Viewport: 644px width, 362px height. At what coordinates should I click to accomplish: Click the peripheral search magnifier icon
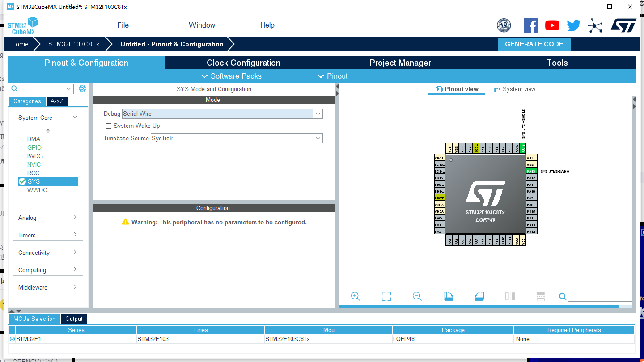coord(14,88)
